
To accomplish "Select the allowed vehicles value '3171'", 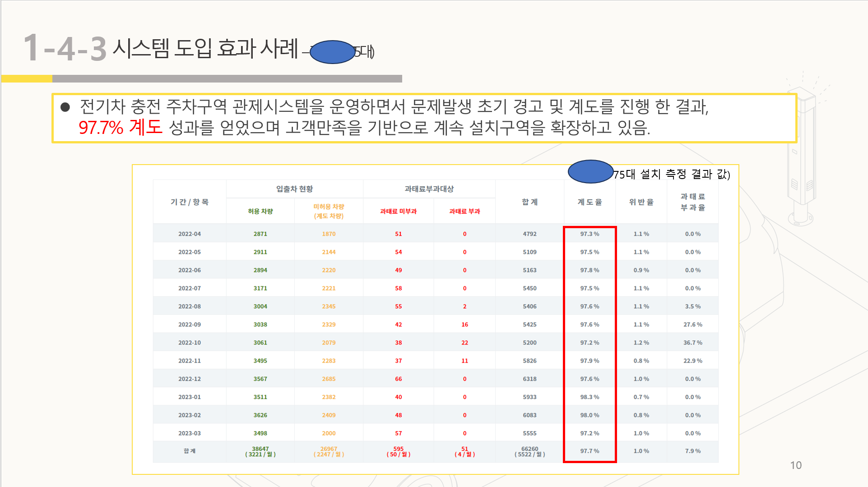I will tap(260, 288).
